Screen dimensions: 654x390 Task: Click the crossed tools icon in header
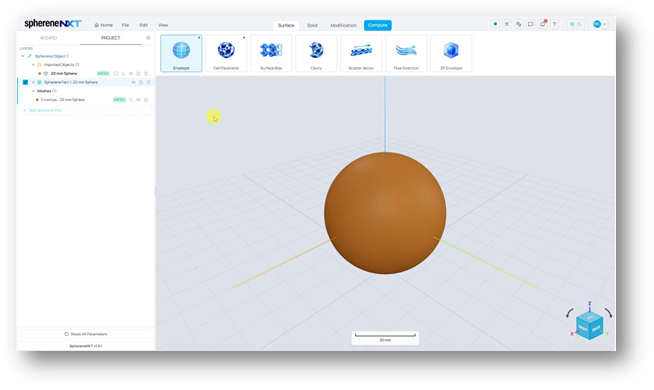tap(507, 24)
